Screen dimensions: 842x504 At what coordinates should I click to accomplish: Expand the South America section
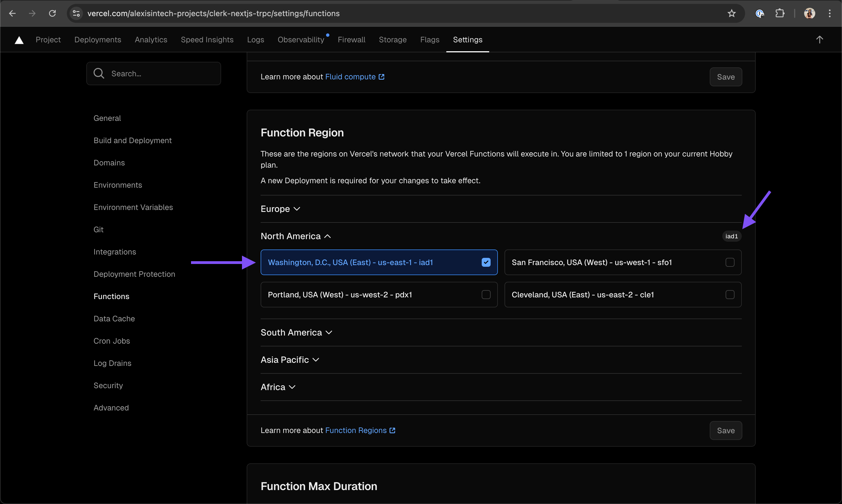[x=296, y=332]
